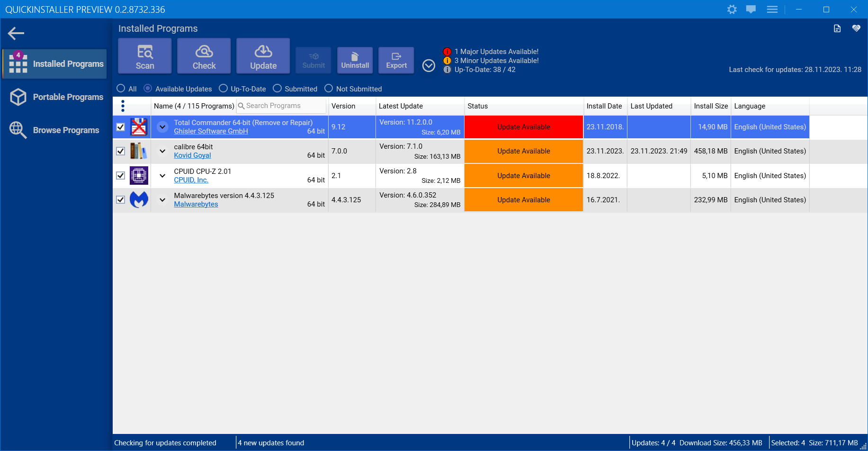Sort by Install Size column header
868x451 pixels.
pyautogui.click(x=711, y=106)
